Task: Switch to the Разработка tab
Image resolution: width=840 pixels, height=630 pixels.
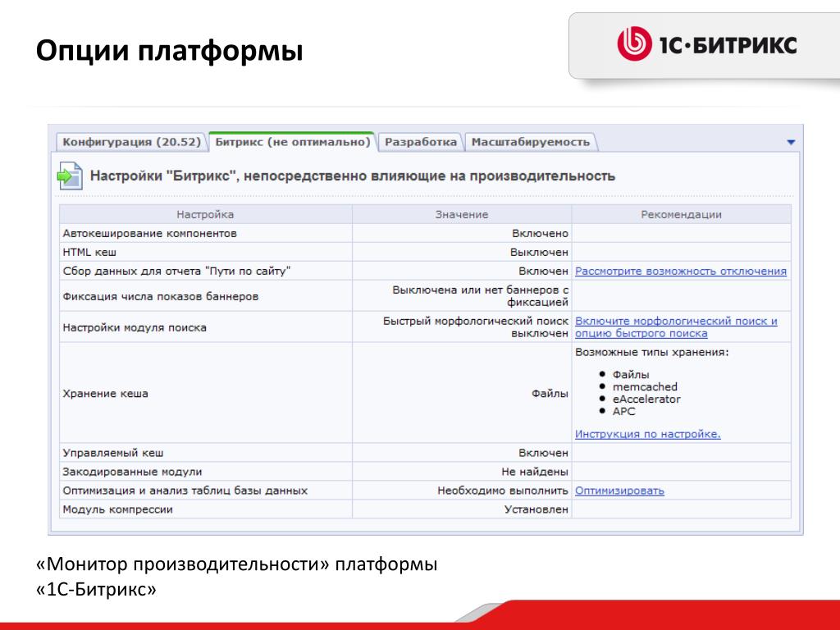Action: 421,142
